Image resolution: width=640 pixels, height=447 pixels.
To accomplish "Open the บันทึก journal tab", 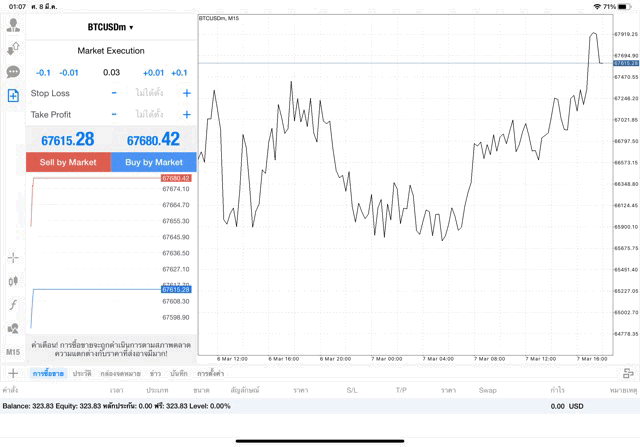I will [179, 373].
